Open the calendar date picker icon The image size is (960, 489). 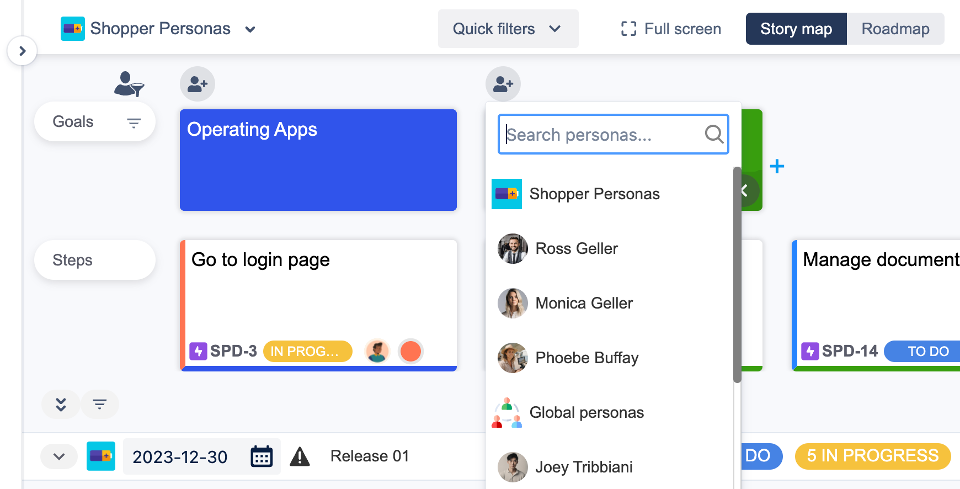(x=261, y=457)
